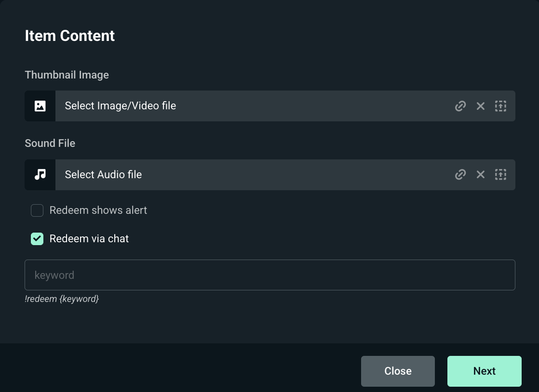Focus the keyword input field
Viewport: 539px width, 392px height.
tap(270, 275)
